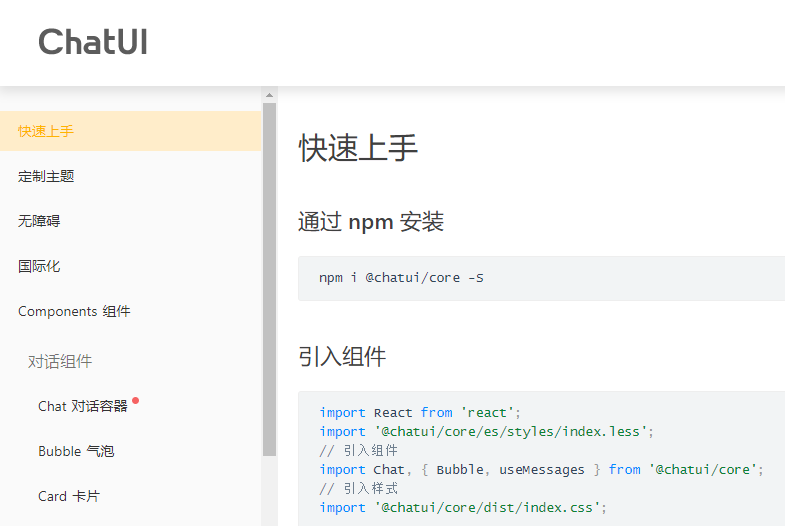Open Card 卡片 component page

click(69, 496)
